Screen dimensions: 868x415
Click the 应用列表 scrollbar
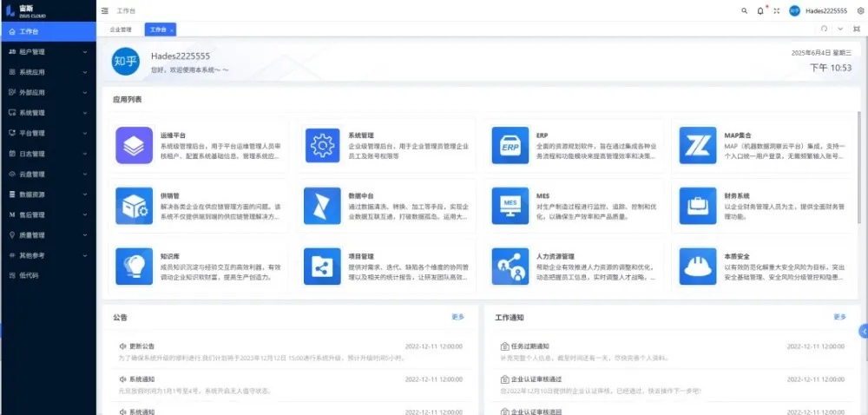pos(859,166)
